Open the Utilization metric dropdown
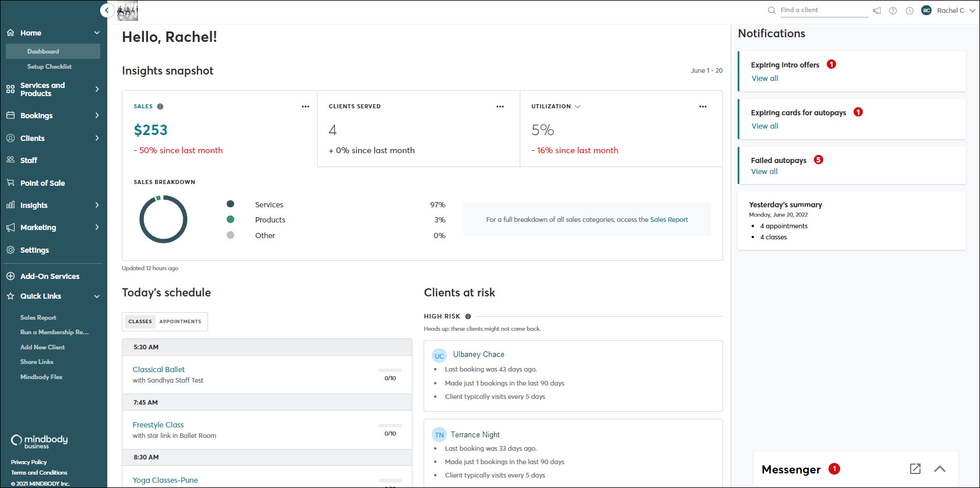This screenshot has width=980, height=488. click(x=577, y=107)
